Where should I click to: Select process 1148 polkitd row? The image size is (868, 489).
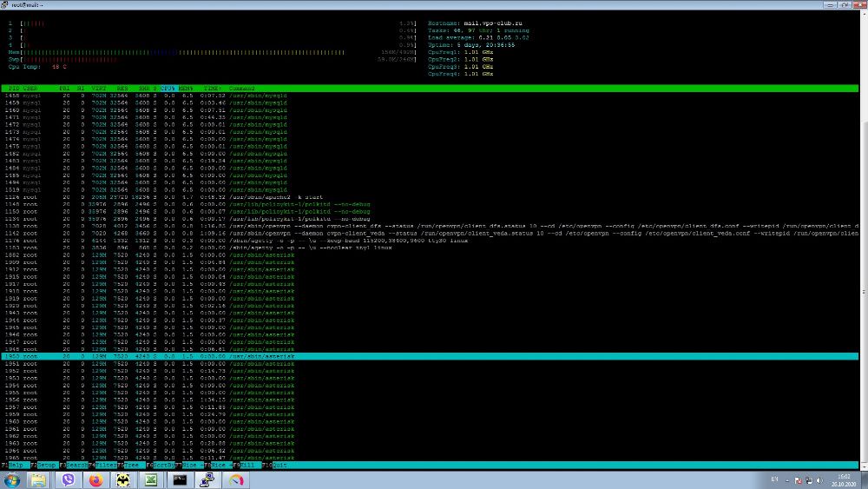tap(431, 204)
